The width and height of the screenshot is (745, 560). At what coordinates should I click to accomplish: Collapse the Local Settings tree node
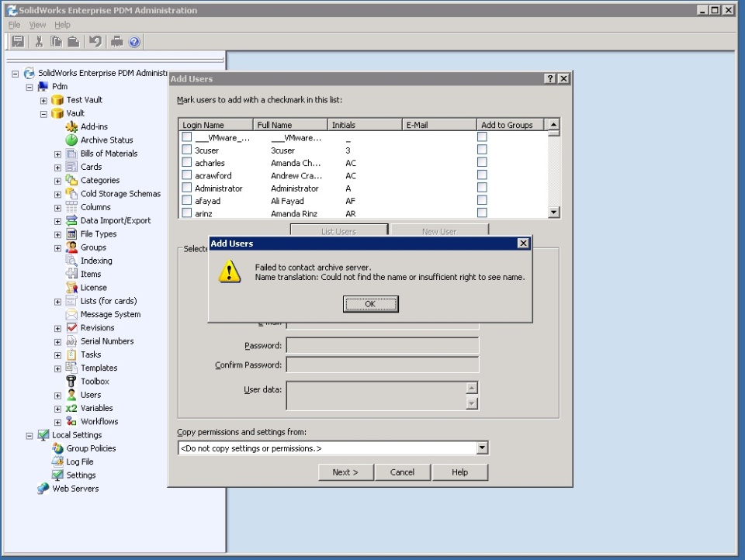coord(29,436)
